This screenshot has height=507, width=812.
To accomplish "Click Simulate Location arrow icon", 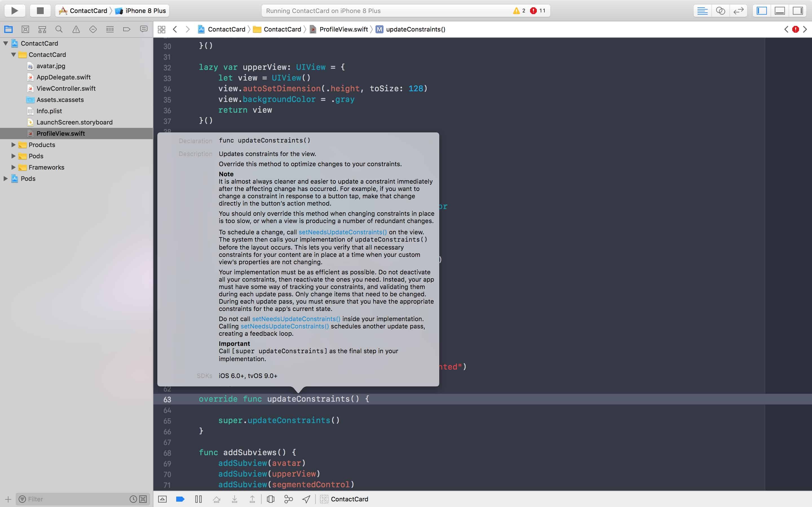I will [x=306, y=499].
